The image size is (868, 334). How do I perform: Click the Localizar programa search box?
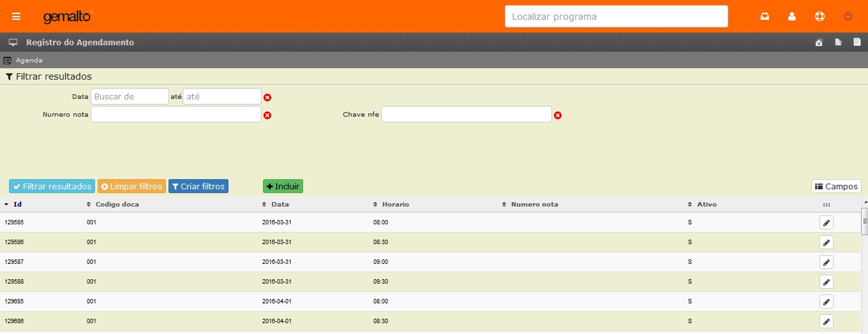point(616,17)
